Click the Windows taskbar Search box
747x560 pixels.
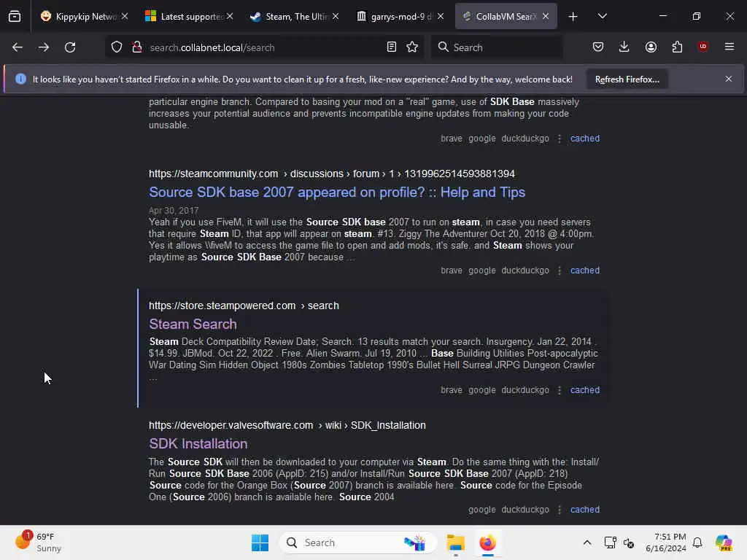point(357,542)
